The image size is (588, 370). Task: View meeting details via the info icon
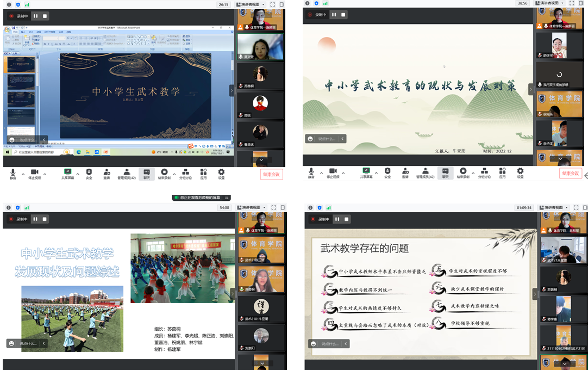click(x=9, y=5)
